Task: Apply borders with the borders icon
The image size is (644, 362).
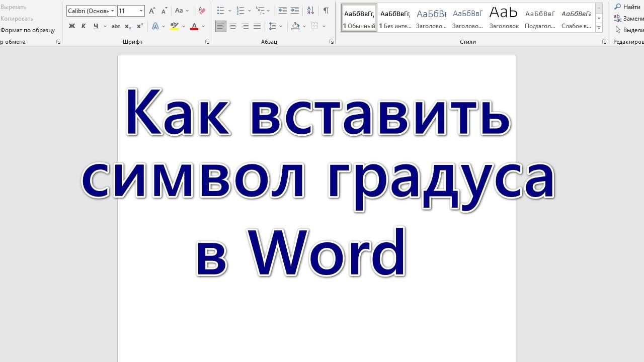Action: click(x=315, y=26)
